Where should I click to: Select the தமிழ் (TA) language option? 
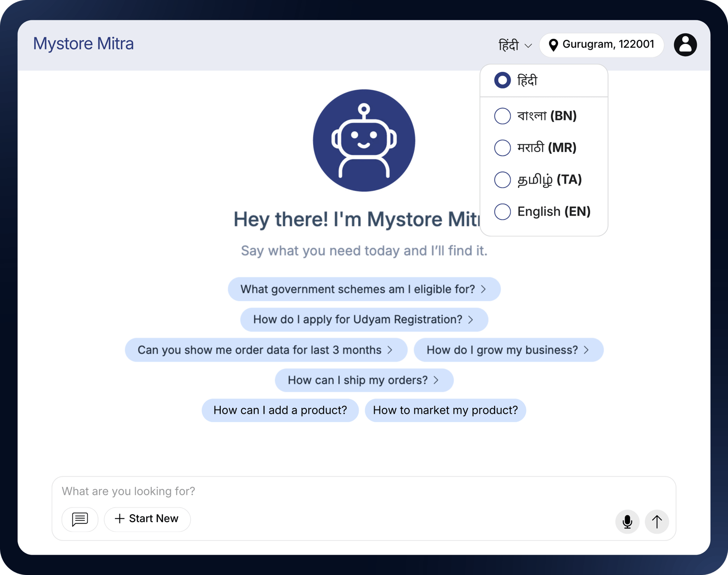[x=548, y=180]
